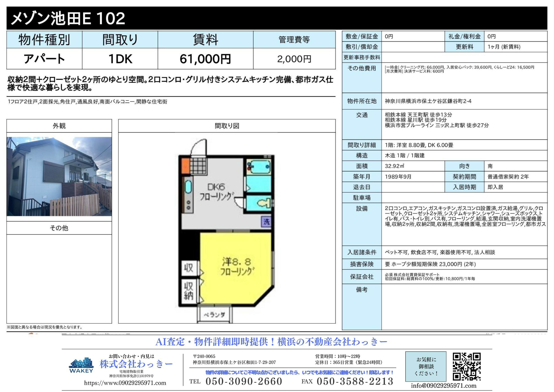The width and height of the screenshot is (554, 392).
Task: Open the https://www.09029295971.com website link
Action: 125,383
